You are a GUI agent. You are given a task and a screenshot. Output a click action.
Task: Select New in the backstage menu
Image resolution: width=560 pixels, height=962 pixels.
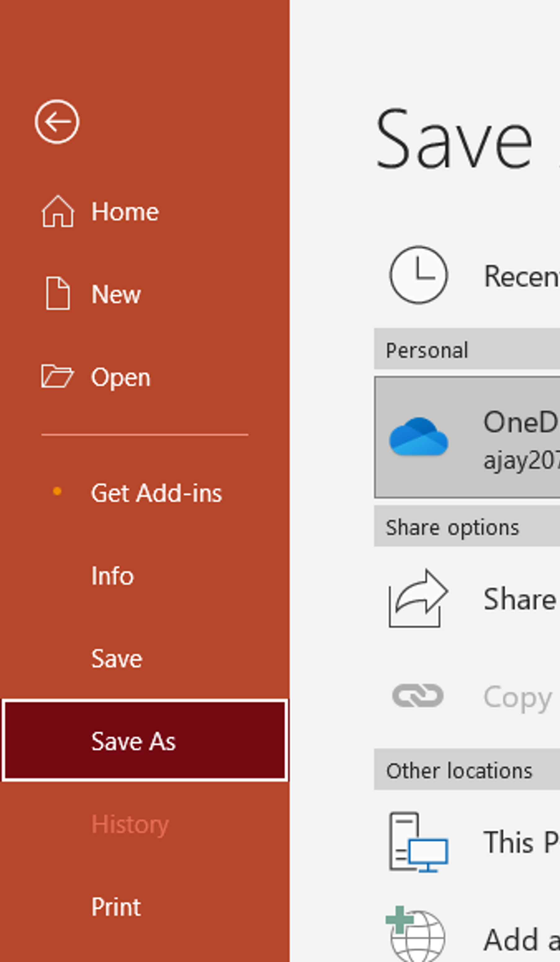click(116, 294)
